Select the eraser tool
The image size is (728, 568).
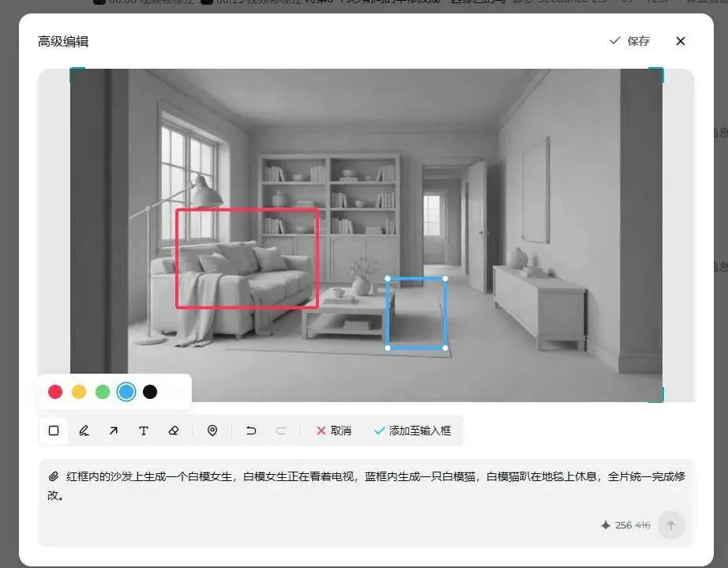[174, 431]
